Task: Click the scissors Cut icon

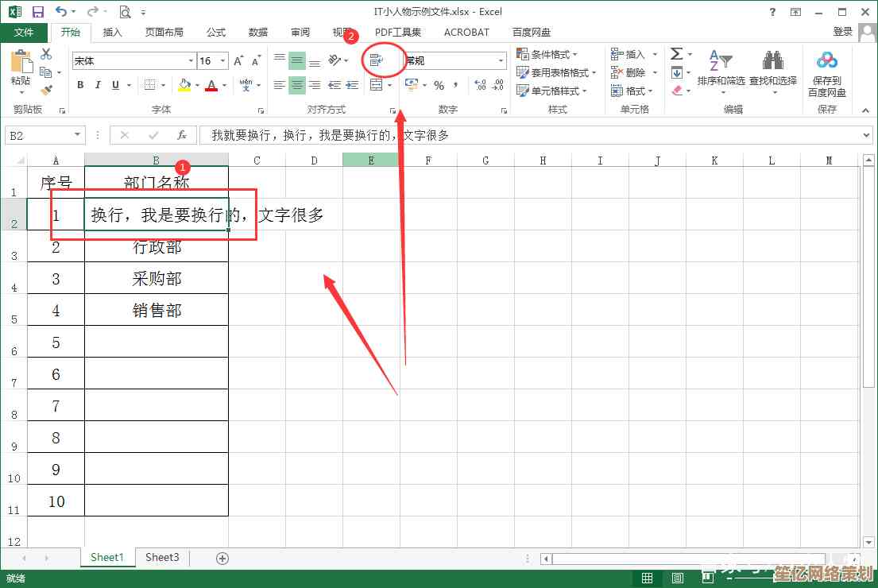Action: pos(46,54)
